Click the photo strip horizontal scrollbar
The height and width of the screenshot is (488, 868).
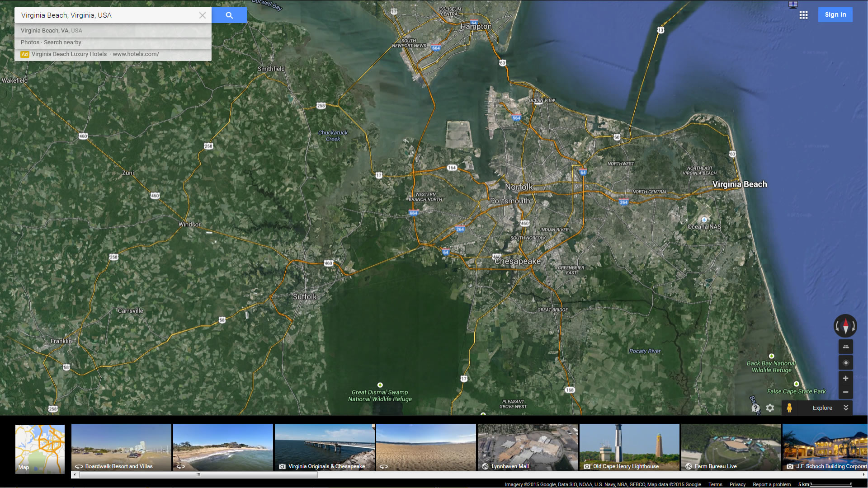click(x=198, y=474)
